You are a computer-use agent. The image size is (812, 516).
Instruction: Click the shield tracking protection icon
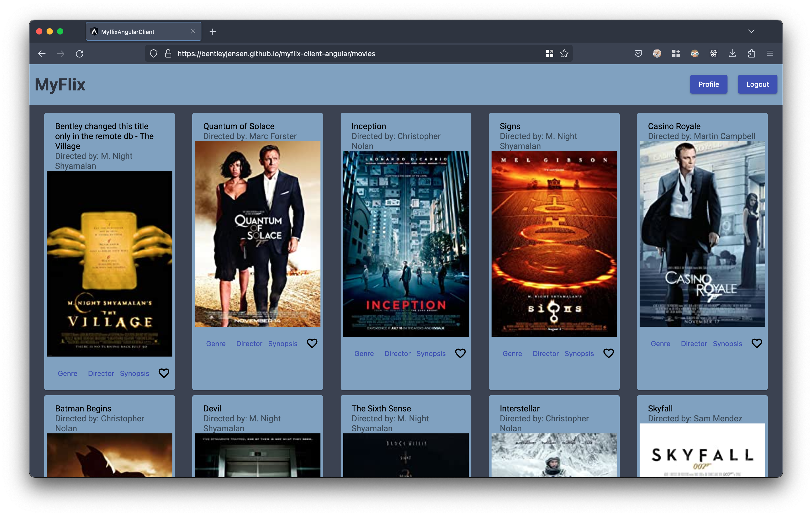[154, 54]
